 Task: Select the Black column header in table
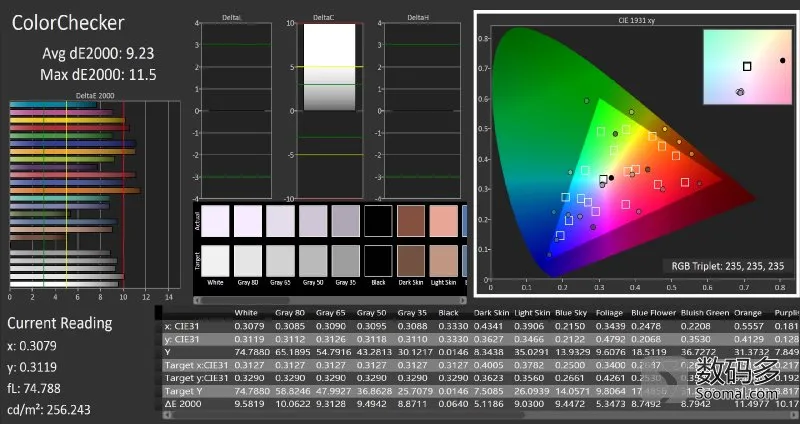pos(449,313)
